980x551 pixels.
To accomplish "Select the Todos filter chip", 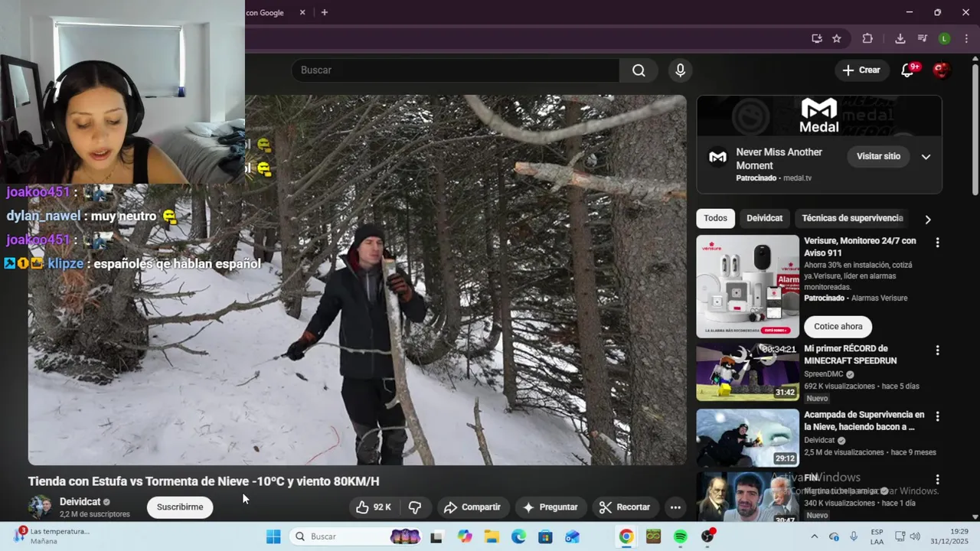I will click(715, 218).
